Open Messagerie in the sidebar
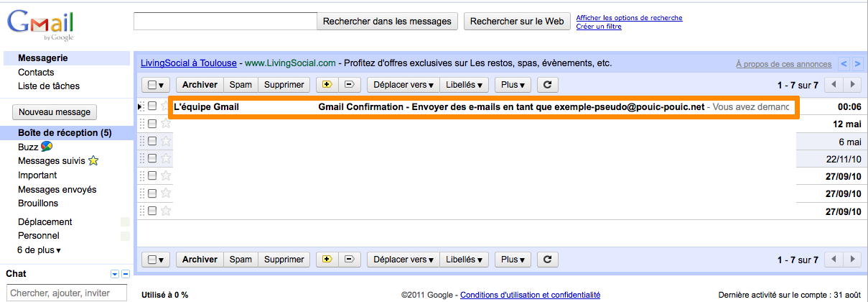 coord(43,58)
